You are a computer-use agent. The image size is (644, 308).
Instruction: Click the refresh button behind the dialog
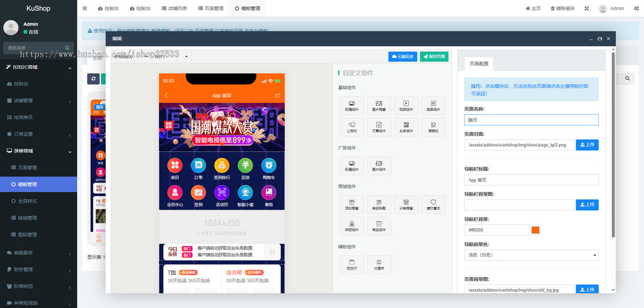tap(93, 79)
